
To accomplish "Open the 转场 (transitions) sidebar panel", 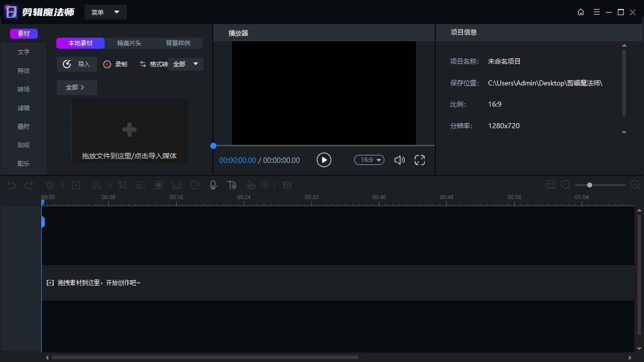I will 23,89.
